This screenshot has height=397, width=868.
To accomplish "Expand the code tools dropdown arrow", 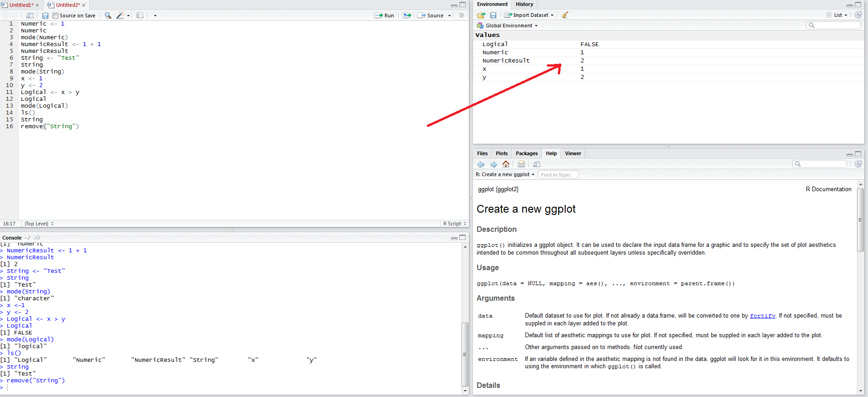I will pyautogui.click(x=129, y=16).
